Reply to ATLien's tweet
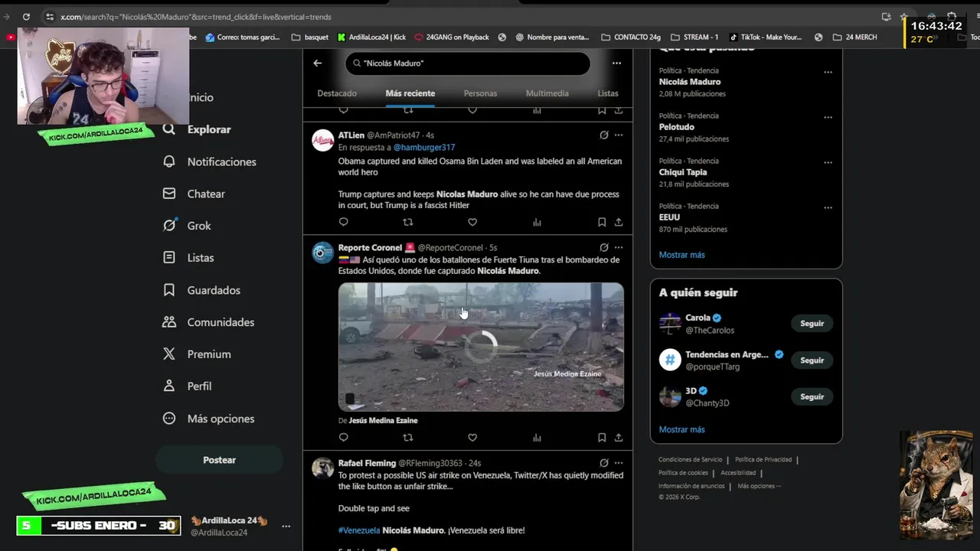This screenshot has height=551, width=980. coord(343,222)
